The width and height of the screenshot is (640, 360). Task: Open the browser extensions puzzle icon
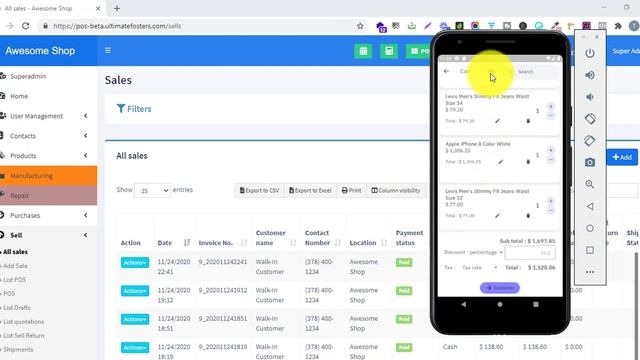click(x=618, y=26)
